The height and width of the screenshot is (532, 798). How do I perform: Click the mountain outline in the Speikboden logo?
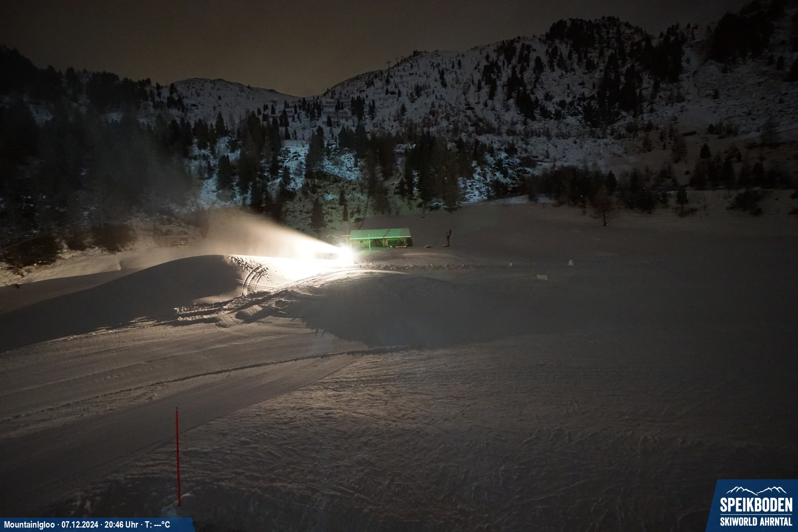point(756,490)
